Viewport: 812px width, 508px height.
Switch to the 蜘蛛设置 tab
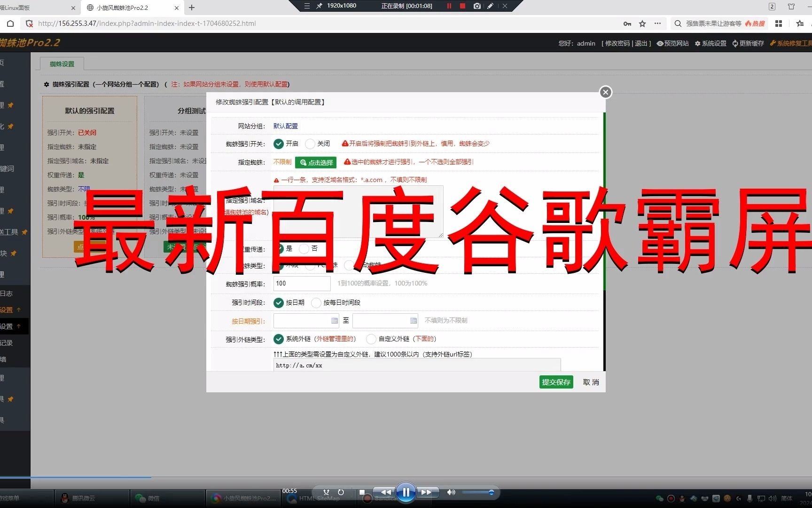[62, 64]
